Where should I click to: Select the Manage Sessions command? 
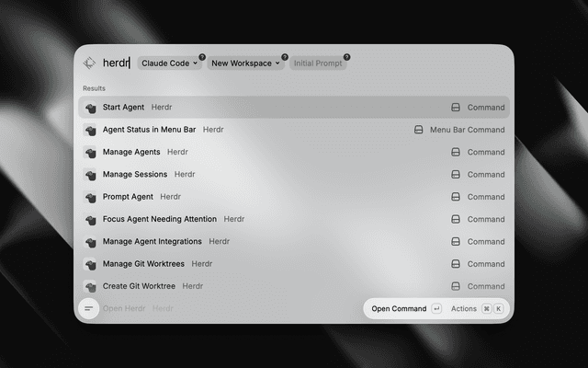294,174
